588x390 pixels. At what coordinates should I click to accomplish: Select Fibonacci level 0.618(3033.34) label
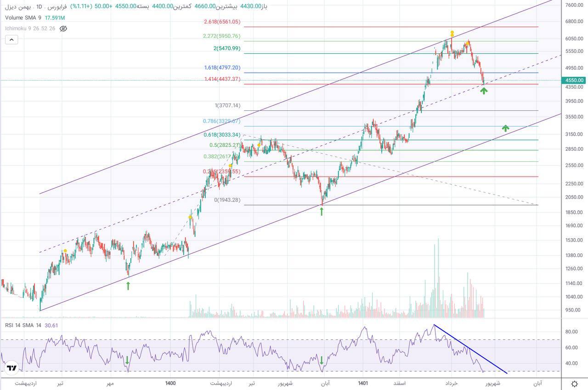222,135
